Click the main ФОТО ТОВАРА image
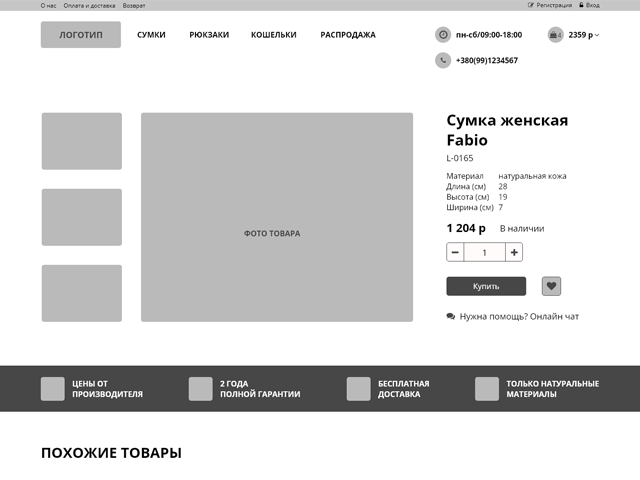The width and height of the screenshot is (640, 480). (277, 217)
